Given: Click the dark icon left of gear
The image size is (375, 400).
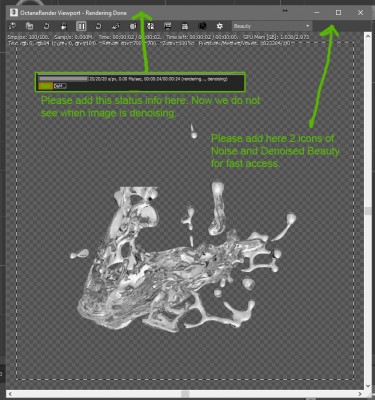Looking at the screenshot, I should click(202, 26).
